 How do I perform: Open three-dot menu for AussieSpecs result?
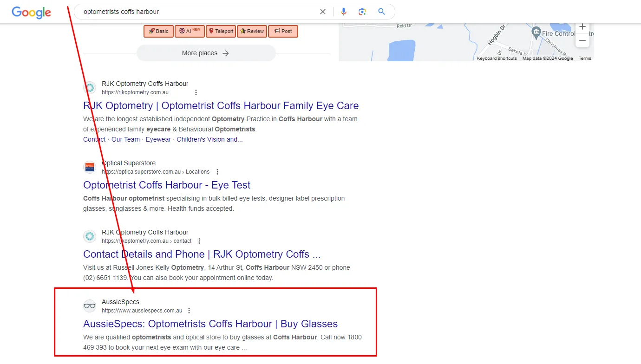189,311
